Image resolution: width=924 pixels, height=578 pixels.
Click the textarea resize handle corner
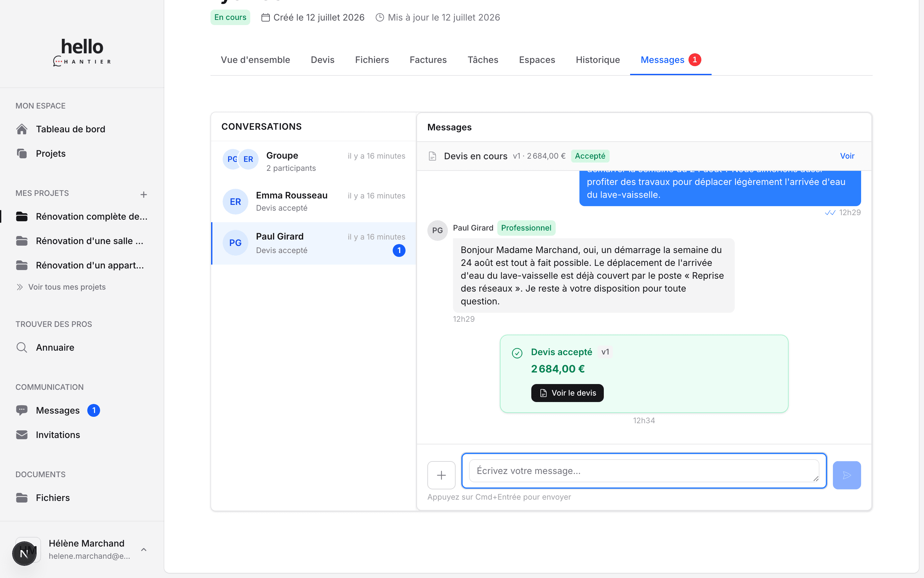pyautogui.click(x=816, y=478)
